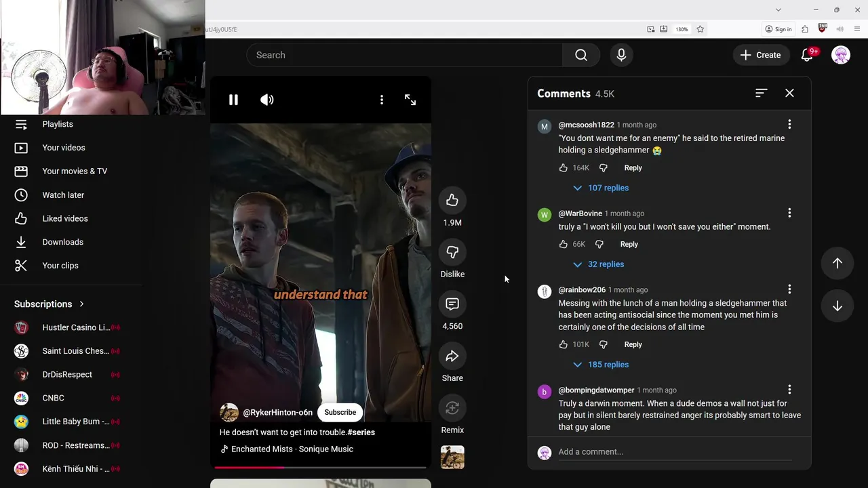Expand Subscriptions section chevron
The height and width of the screenshot is (488, 868).
pyautogui.click(x=81, y=304)
